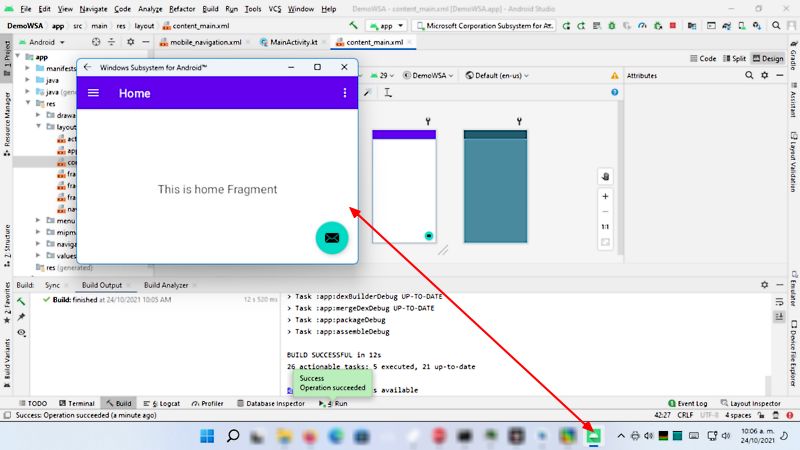800x450 pixels.
Task: Switch to the Build Analyzer tab
Action: [166, 285]
